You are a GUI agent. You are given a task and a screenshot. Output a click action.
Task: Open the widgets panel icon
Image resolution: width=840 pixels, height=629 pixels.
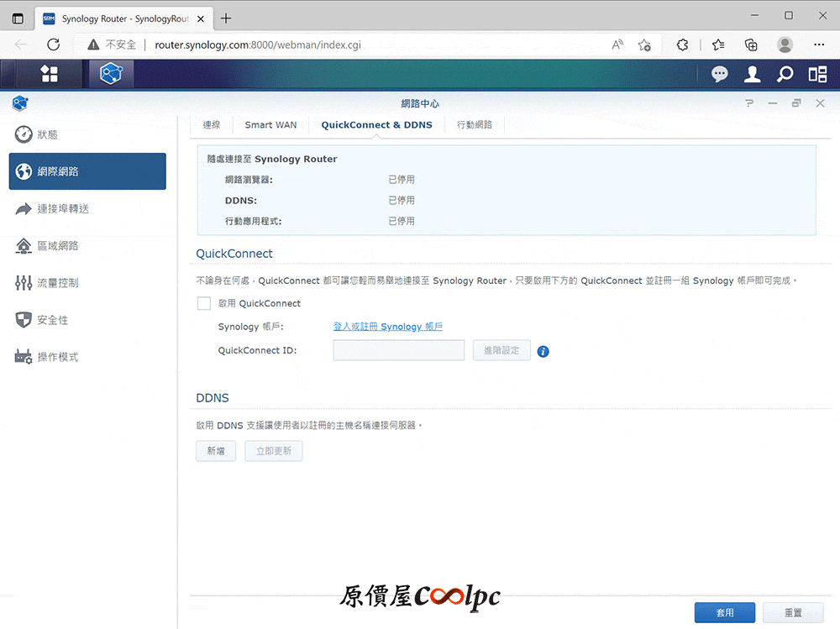point(817,74)
